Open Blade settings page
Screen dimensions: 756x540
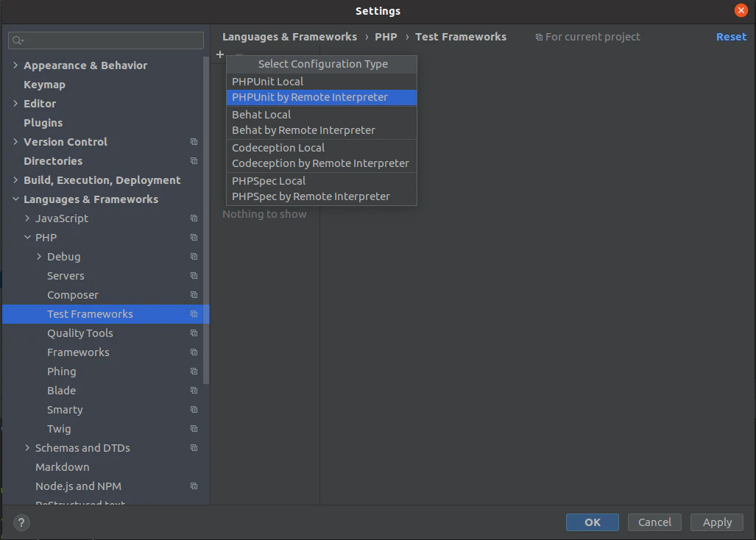tap(61, 390)
